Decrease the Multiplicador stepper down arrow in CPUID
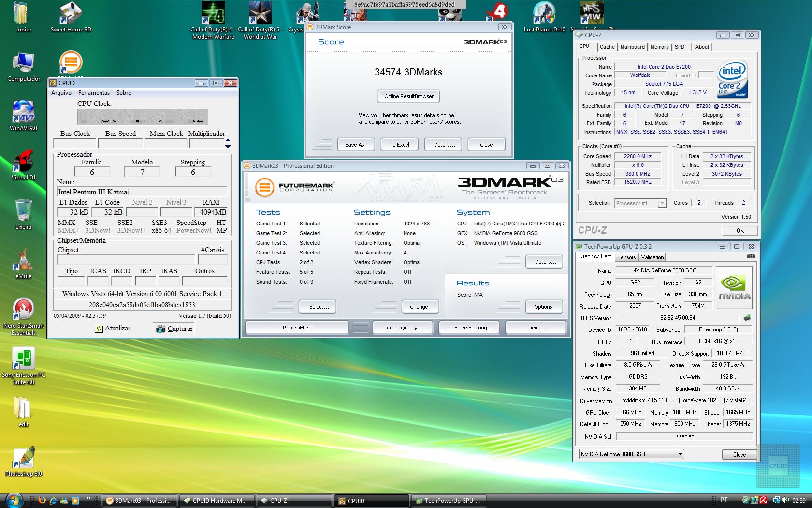812x508 pixels. (228, 146)
